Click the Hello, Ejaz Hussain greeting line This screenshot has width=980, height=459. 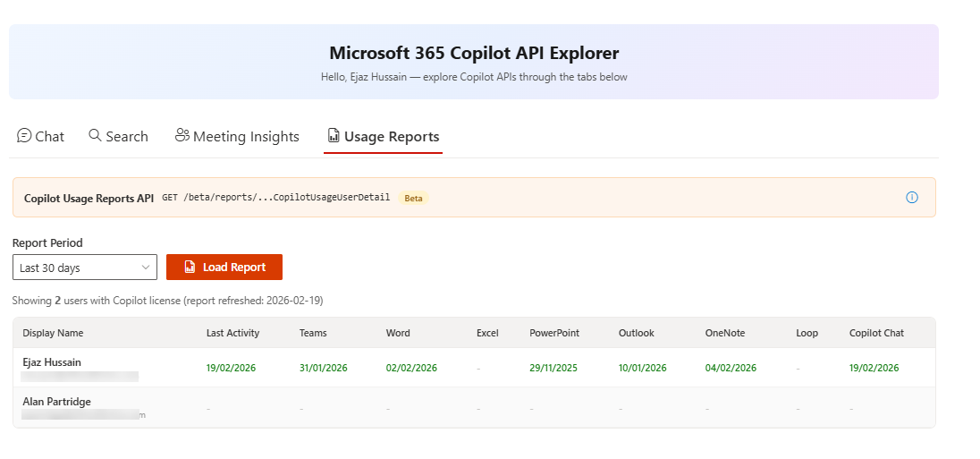(474, 77)
